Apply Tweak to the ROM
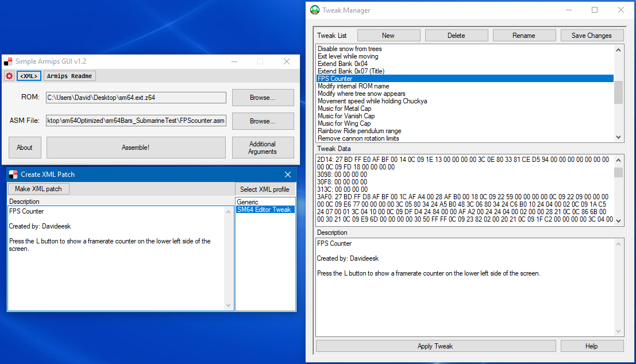The image size is (636, 364). pyautogui.click(x=435, y=346)
